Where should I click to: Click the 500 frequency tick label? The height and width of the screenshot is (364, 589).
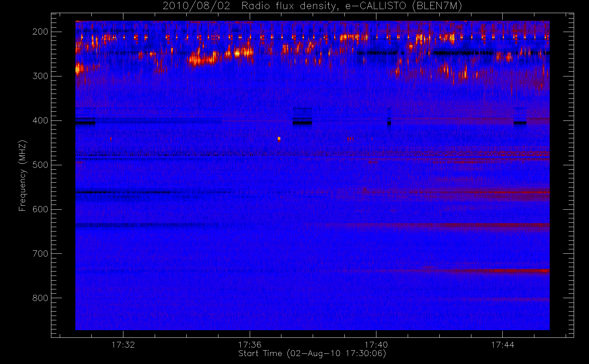(x=40, y=165)
